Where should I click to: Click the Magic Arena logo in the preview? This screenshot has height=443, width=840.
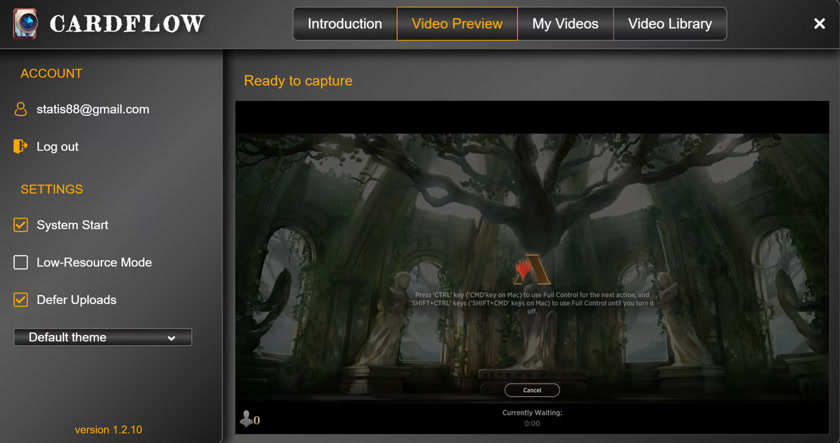click(531, 269)
